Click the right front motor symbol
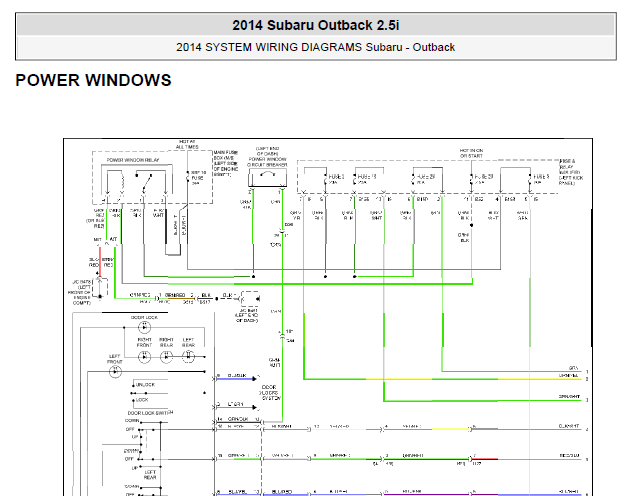 (144, 357)
